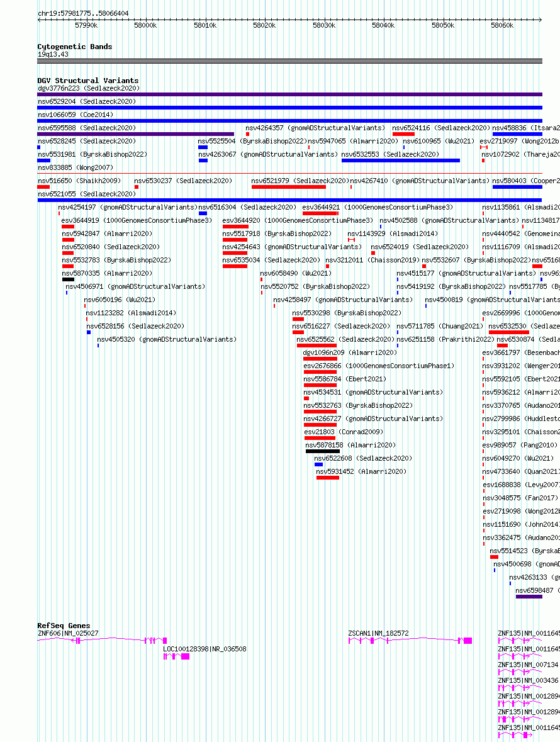Open nsv6530237 (Sedlazeck2020) variant
The height and width of the screenshot is (742, 560).
click(x=183, y=181)
